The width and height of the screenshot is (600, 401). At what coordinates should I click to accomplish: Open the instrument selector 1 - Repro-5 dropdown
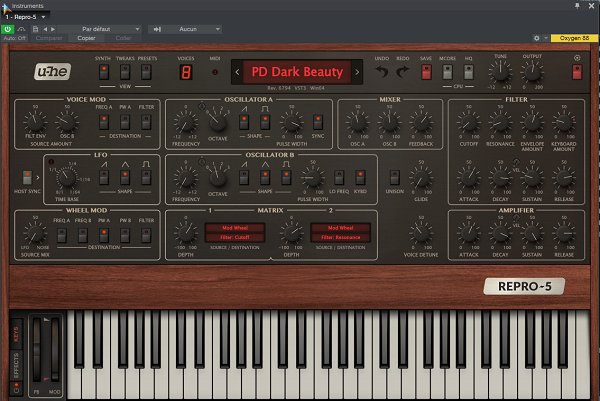point(25,17)
